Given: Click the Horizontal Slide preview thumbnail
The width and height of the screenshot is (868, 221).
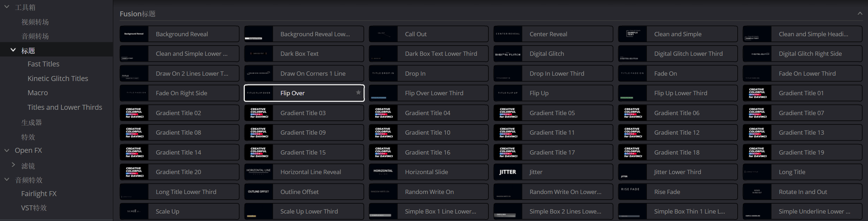Looking at the screenshot, I should pos(383,172).
